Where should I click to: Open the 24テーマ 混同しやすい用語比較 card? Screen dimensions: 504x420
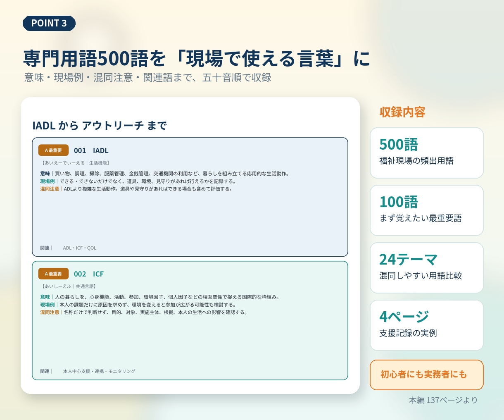coord(427,268)
